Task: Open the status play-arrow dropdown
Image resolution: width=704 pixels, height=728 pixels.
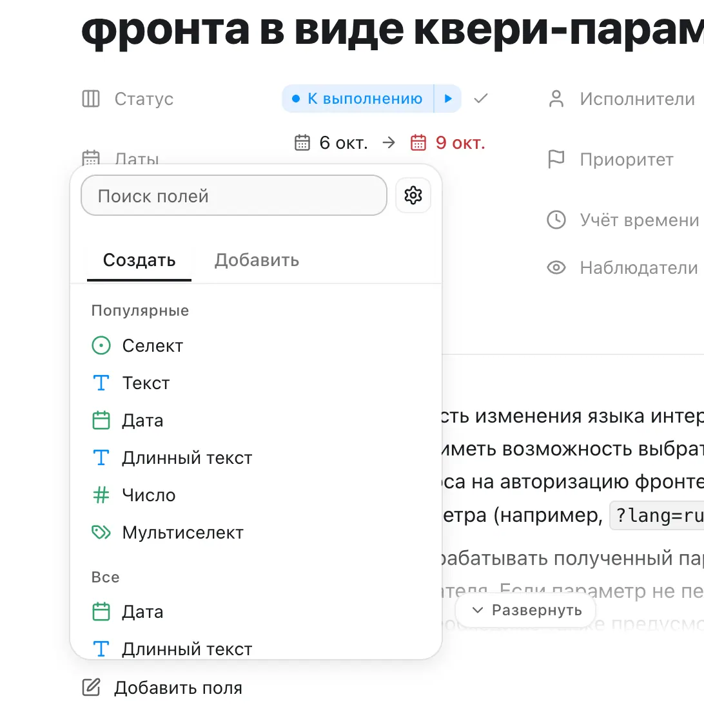Action: pyautogui.click(x=448, y=99)
